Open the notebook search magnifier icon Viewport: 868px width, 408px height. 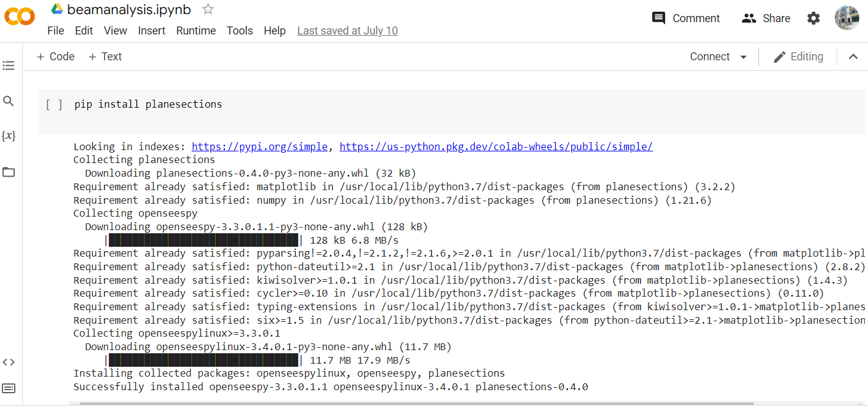[x=9, y=100]
